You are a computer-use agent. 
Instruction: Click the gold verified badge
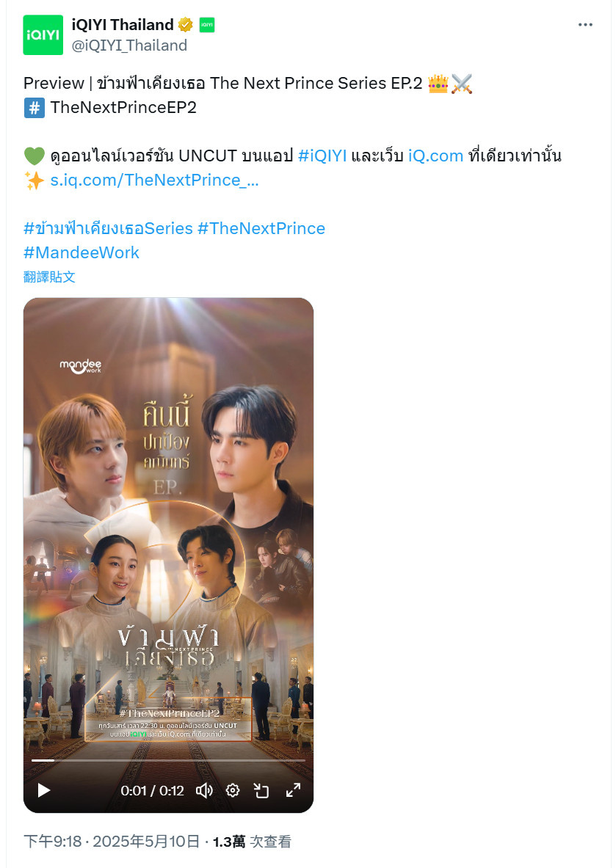[x=186, y=25]
